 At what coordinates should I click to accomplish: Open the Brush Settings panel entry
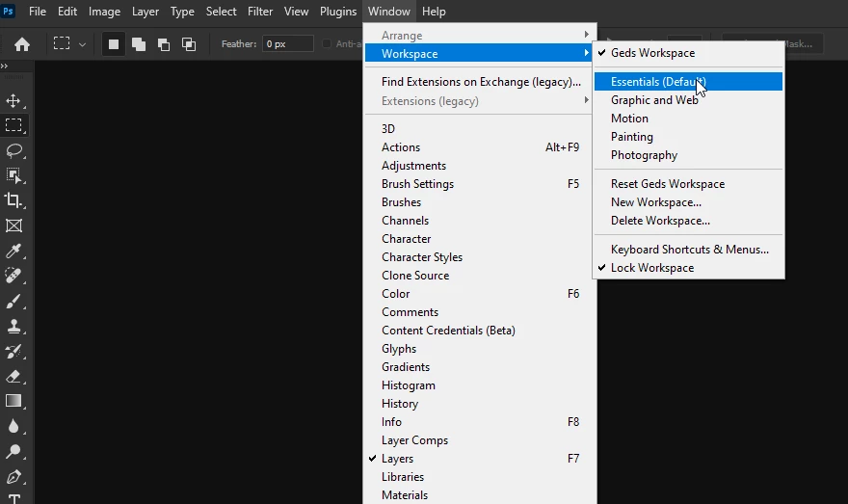(x=480, y=184)
